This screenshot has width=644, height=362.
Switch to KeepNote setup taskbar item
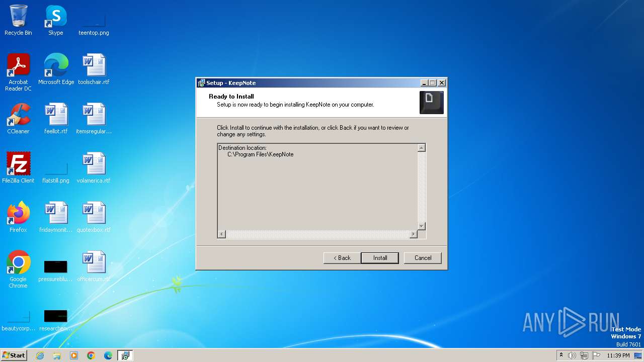(x=125, y=355)
